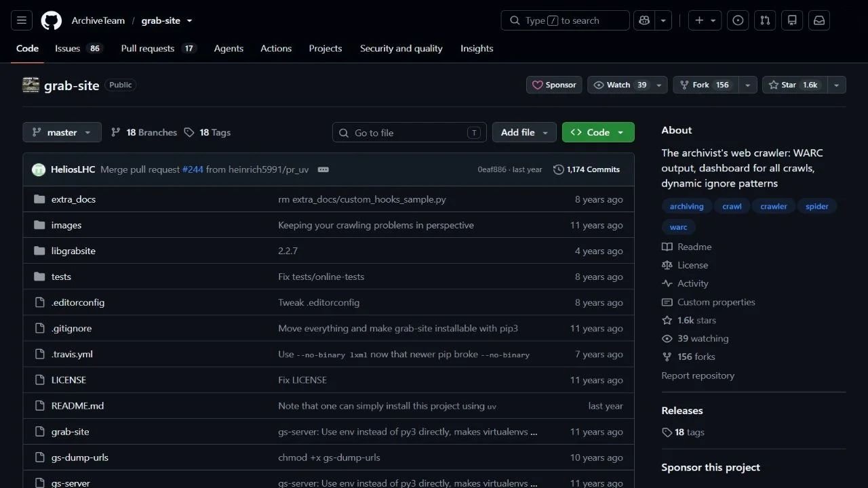
Task: Open the tests folder
Action: click(61, 277)
